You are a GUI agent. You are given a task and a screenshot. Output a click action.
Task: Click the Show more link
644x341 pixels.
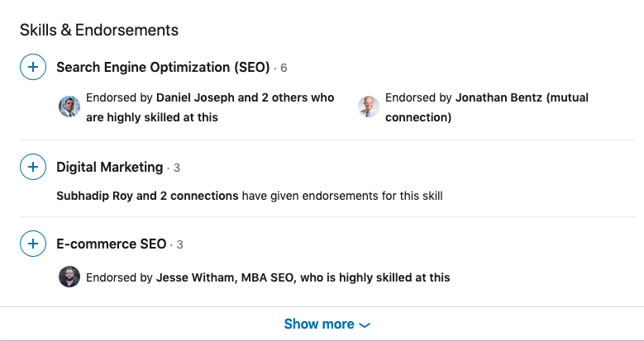click(319, 324)
